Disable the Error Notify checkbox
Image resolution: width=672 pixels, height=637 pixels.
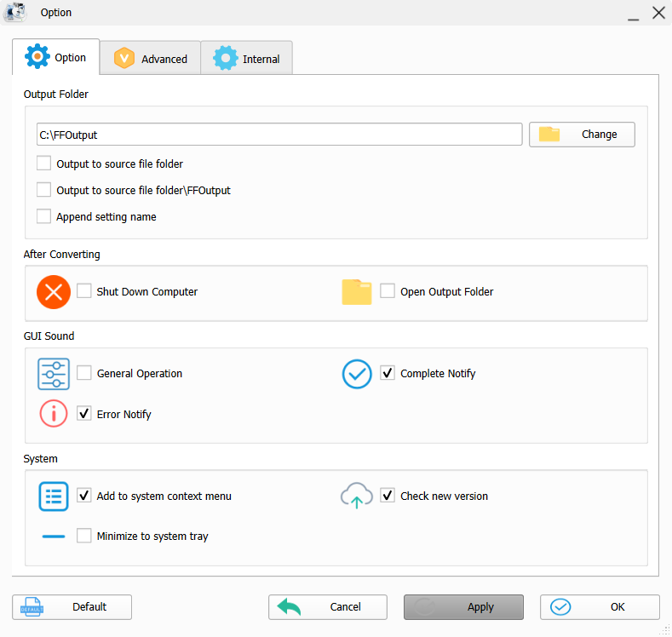84,413
